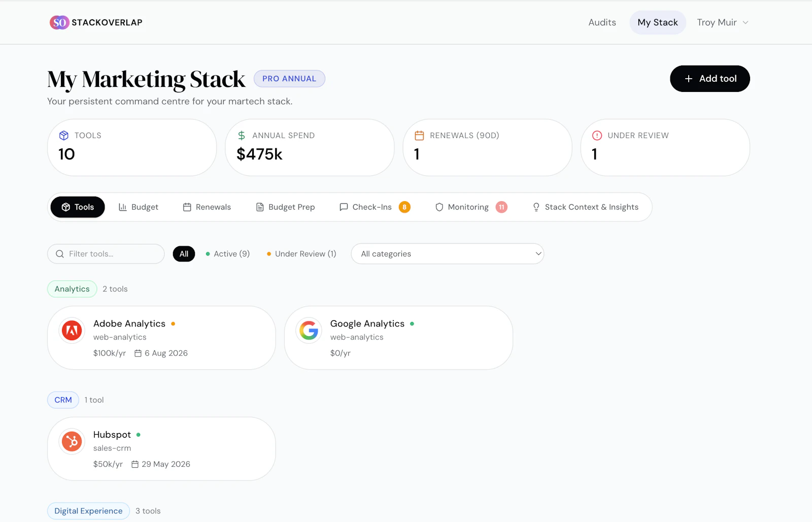
Task: Select the All filter pill
Action: coord(184,254)
